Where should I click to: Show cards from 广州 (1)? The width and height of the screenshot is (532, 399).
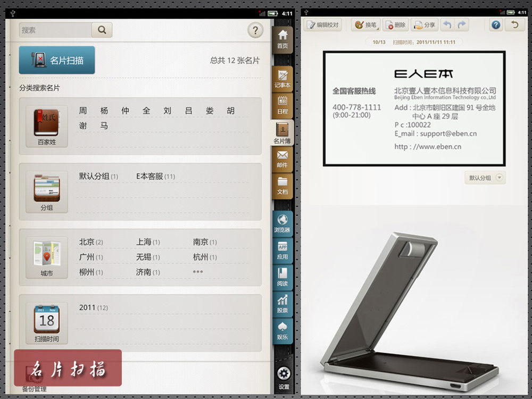coord(91,257)
